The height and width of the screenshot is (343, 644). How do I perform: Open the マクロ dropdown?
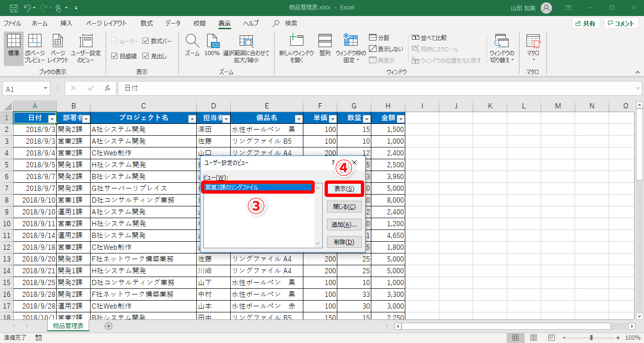[x=533, y=49]
